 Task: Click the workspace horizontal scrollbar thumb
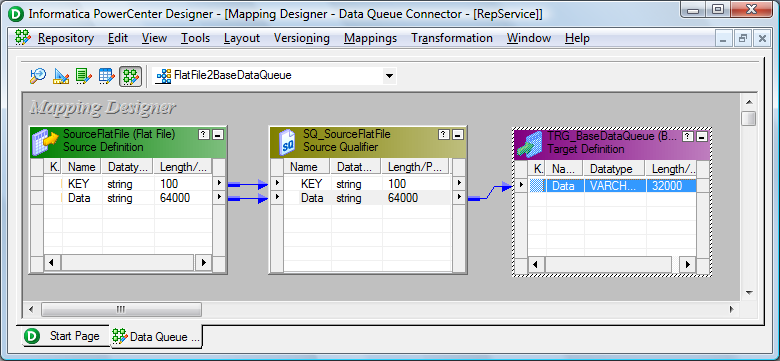[121, 310]
